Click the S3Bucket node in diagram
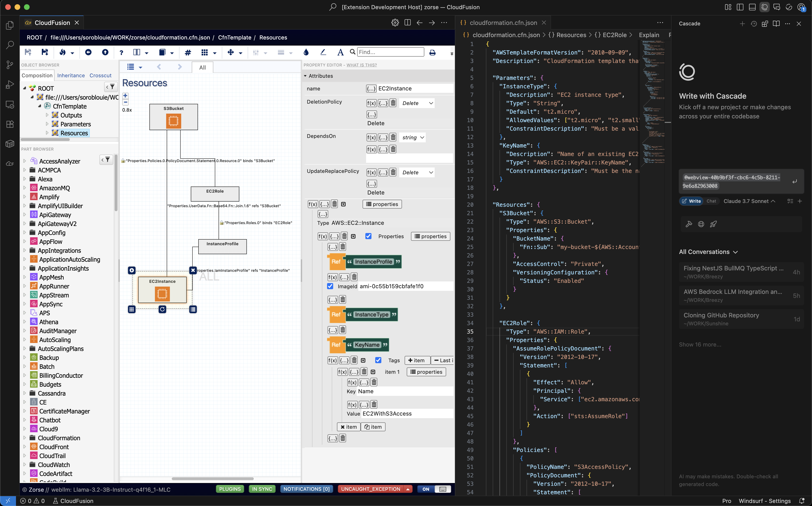812x506 pixels. pos(173,117)
